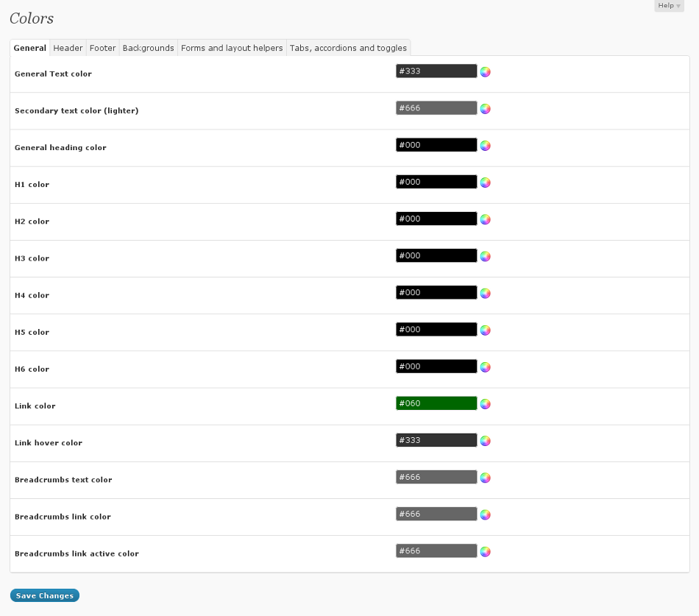Open color wheel for Breadcrumbs text color
This screenshot has height=616, width=699.
point(485,478)
